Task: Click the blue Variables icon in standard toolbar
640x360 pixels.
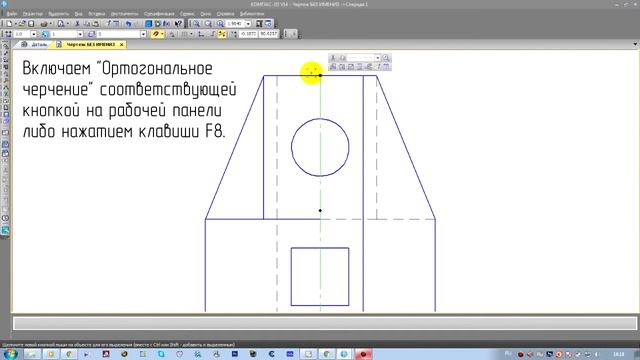Action: 149,24
